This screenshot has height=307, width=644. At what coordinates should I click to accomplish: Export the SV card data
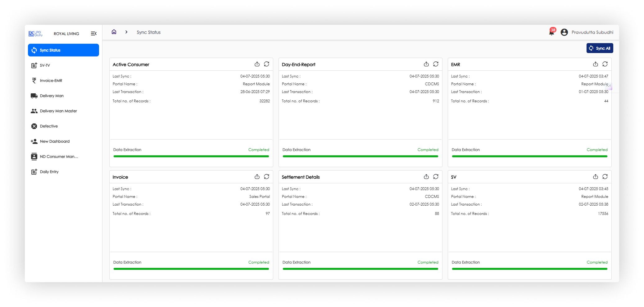[x=595, y=177]
